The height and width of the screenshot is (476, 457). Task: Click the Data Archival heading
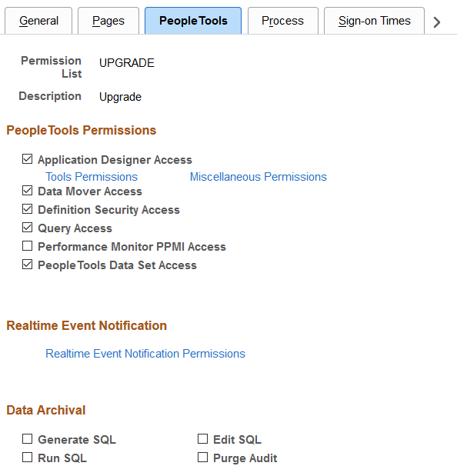[46, 410]
